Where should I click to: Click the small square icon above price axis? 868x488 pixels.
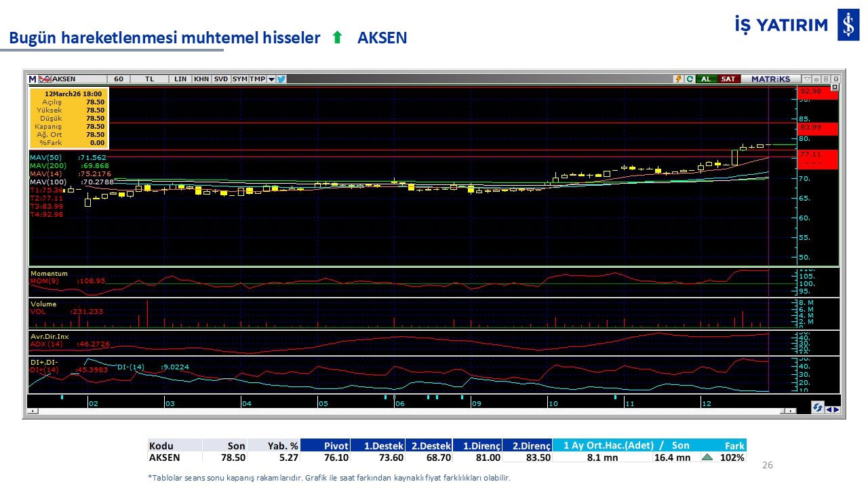(835, 87)
